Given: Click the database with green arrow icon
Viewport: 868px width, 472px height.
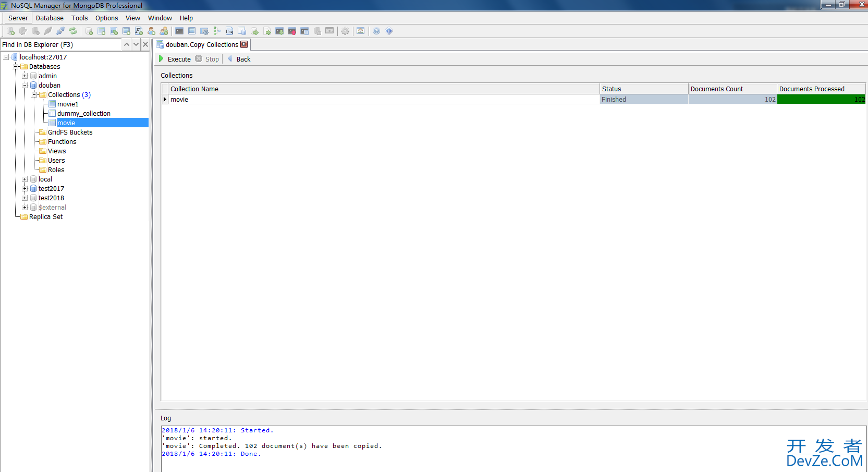Looking at the screenshot, I should (x=254, y=31).
